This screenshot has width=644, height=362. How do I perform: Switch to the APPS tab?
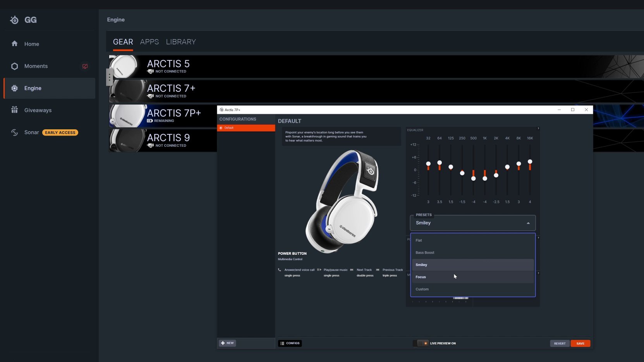click(149, 42)
